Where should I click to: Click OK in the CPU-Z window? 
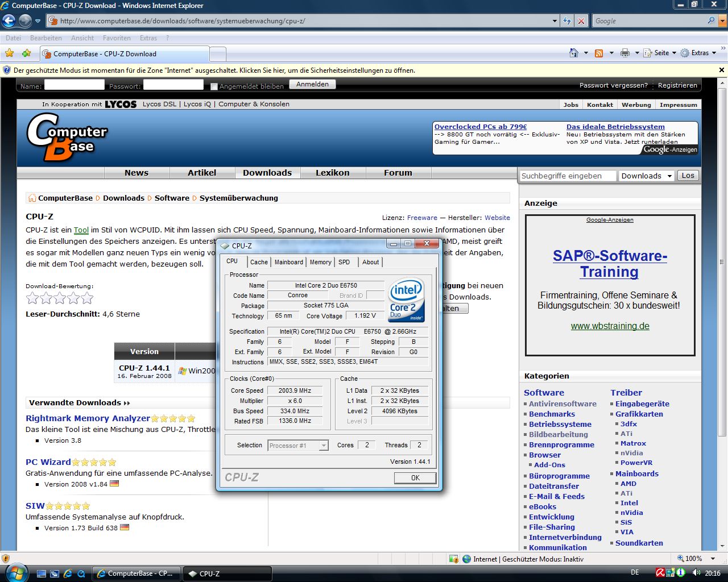tap(415, 478)
